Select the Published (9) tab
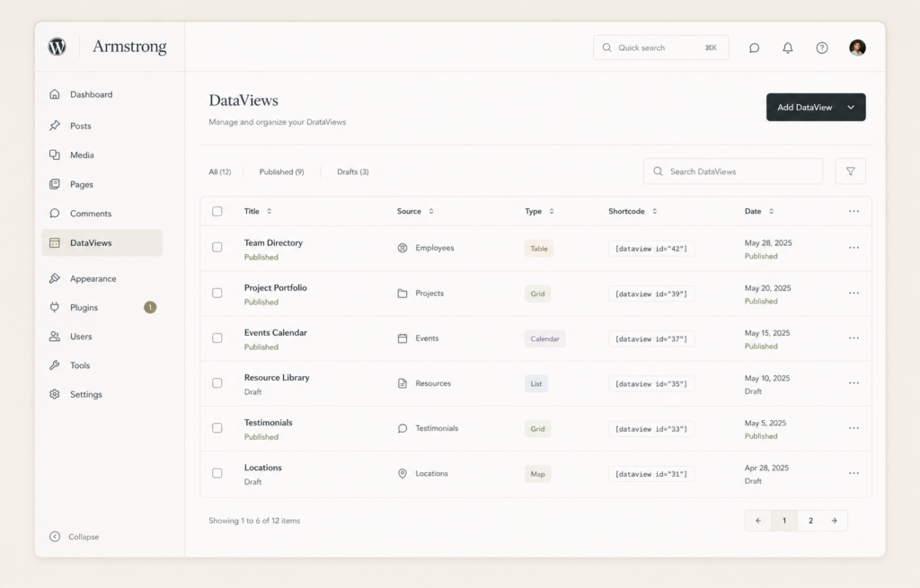The image size is (920, 588). (281, 171)
